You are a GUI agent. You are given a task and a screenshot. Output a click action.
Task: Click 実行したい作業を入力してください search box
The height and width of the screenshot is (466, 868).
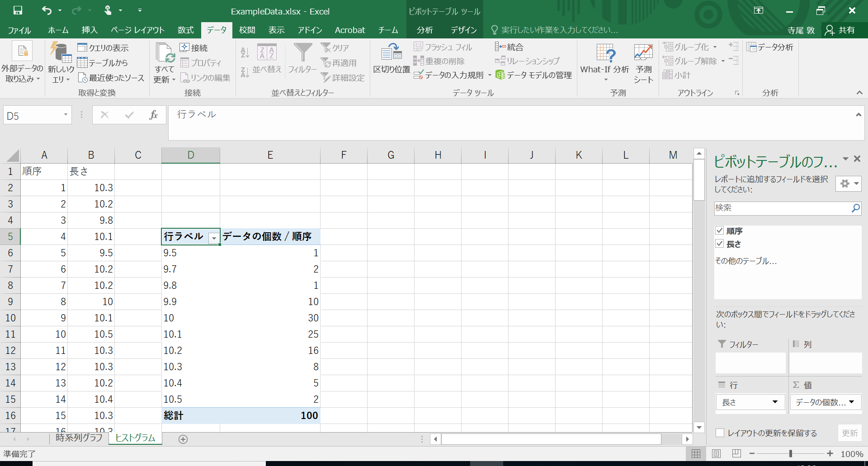pyautogui.click(x=560, y=30)
